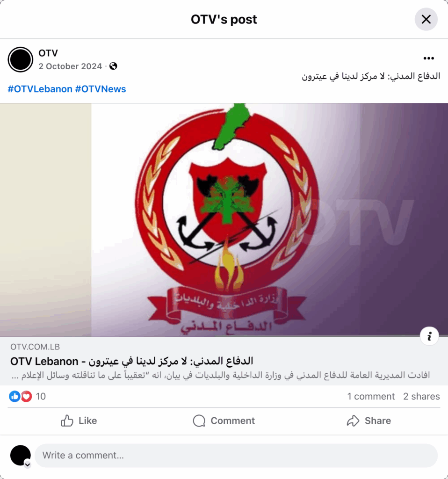This screenshot has width=448, height=479.
Task: Like the post
Action: tap(79, 421)
